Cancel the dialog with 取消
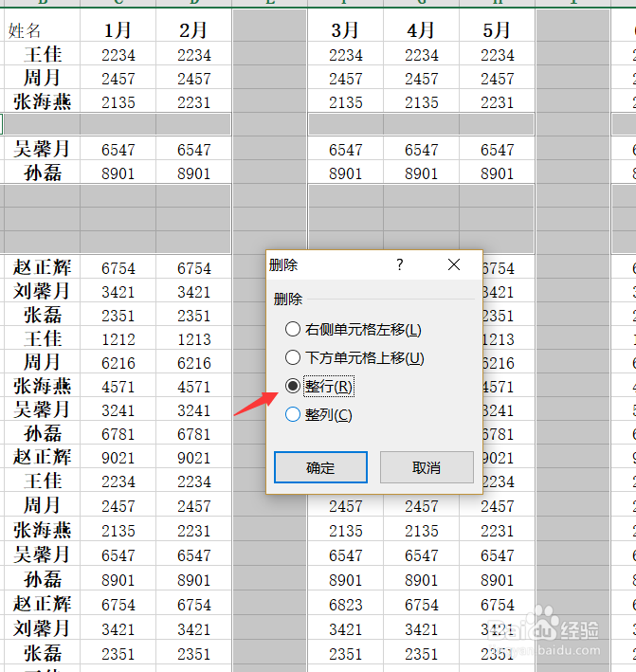Image resolution: width=636 pixels, height=672 pixels. click(427, 467)
